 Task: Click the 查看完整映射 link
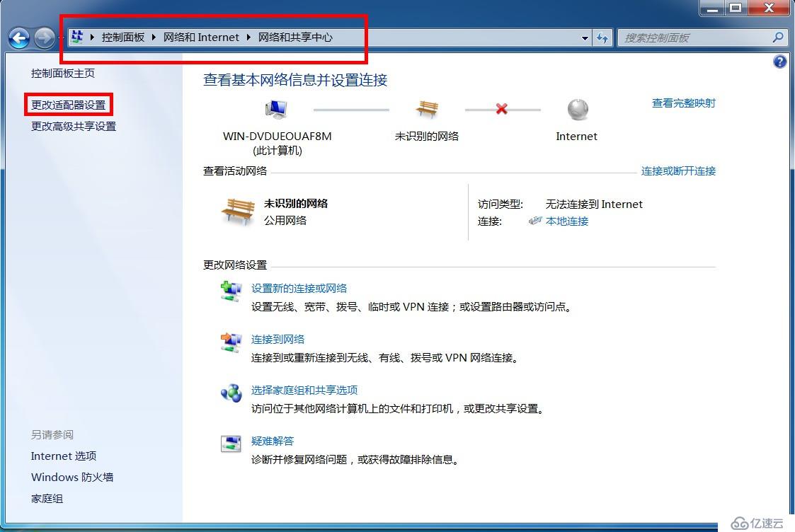click(683, 103)
